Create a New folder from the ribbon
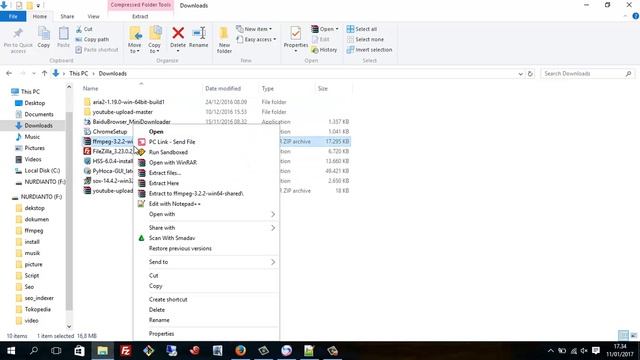640x360 pixels. (x=224, y=40)
